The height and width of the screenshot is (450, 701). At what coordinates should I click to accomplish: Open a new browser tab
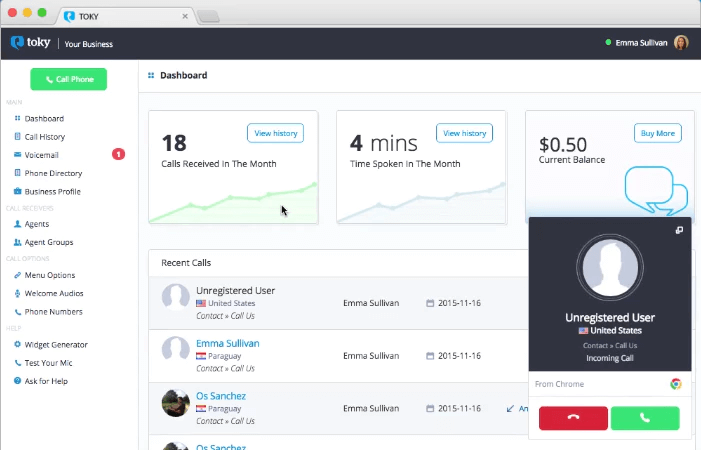[208, 17]
